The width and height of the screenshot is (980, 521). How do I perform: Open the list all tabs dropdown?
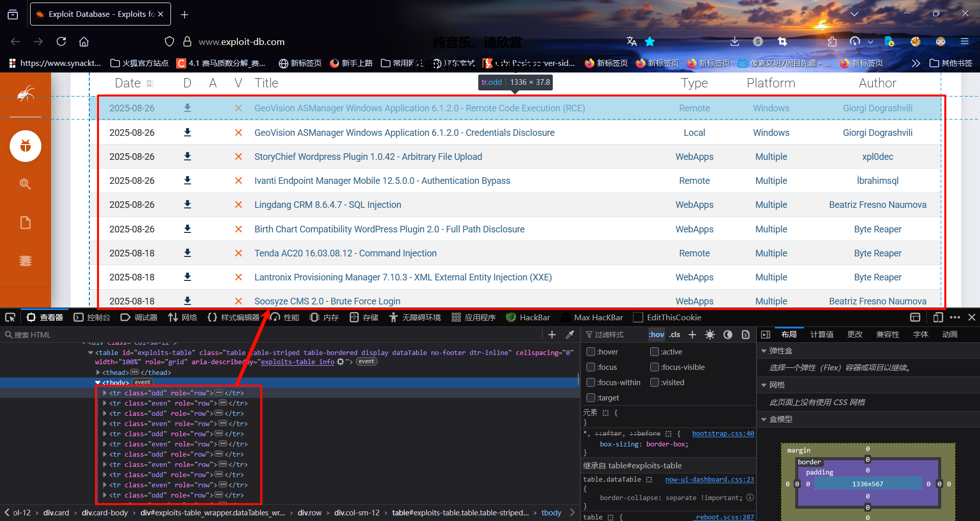[854, 14]
